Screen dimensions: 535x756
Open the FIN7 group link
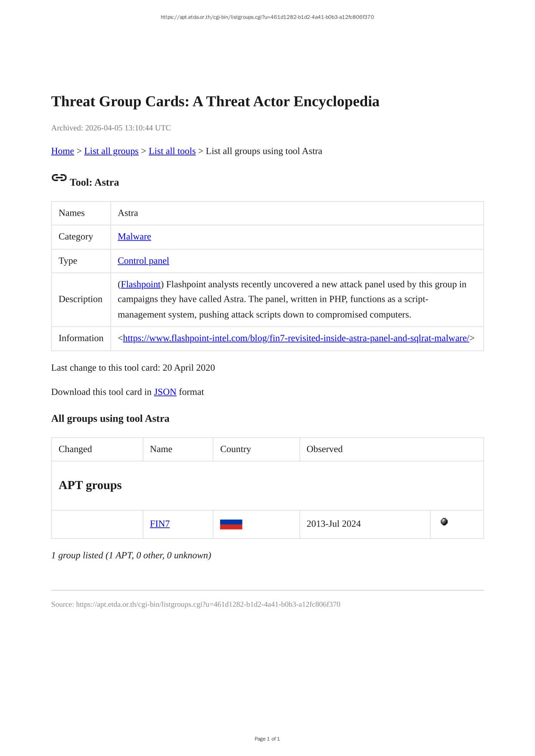160,524
